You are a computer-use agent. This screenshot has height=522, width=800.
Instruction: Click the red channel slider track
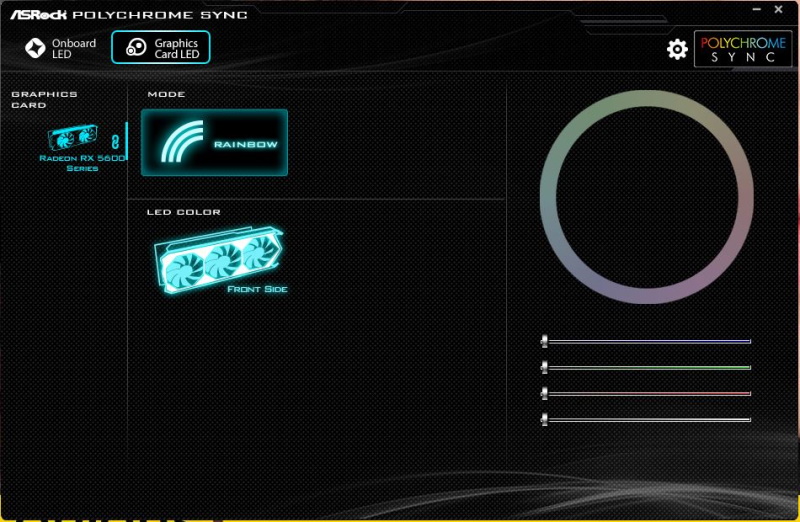649,393
